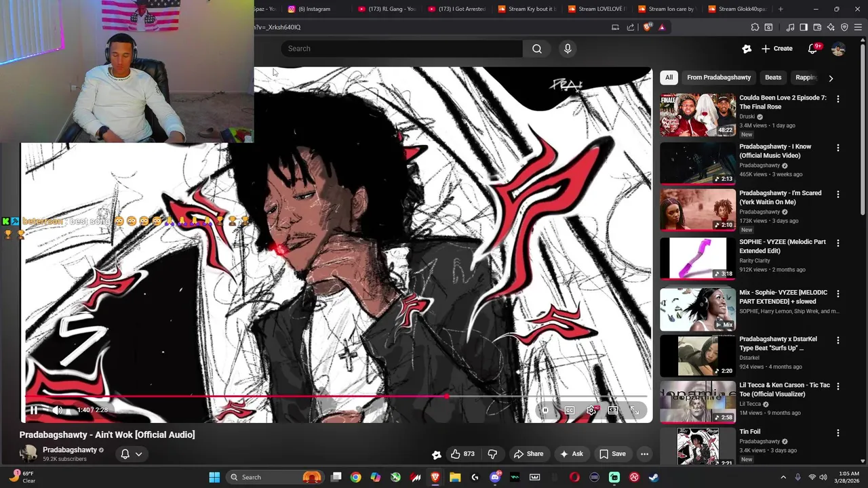Viewport: 868px width, 488px height.
Task: Share the video via Share button
Action: click(x=528, y=454)
